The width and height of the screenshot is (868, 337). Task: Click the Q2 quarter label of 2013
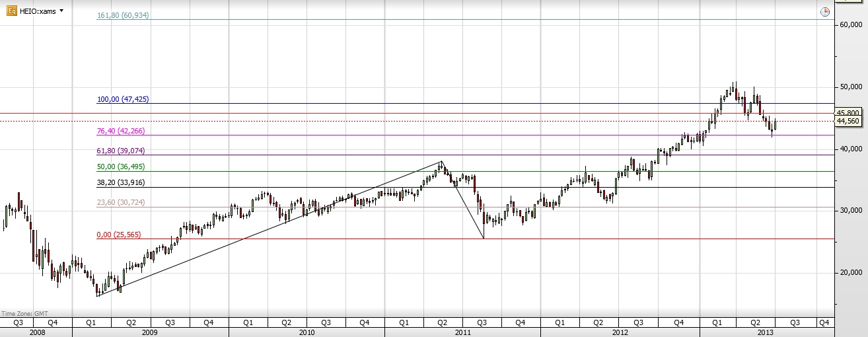(x=755, y=322)
